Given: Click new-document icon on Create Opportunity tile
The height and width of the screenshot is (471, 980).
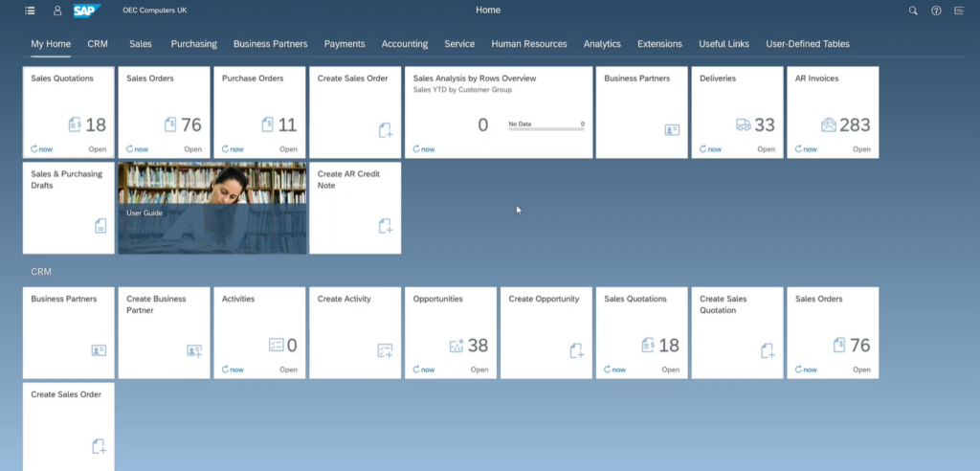Looking at the screenshot, I should tap(577, 351).
